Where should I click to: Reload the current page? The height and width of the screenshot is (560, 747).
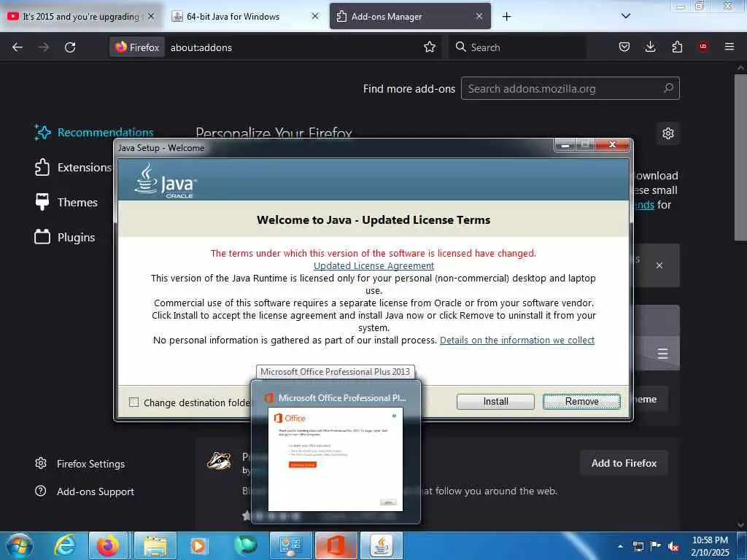click(70, 47)
